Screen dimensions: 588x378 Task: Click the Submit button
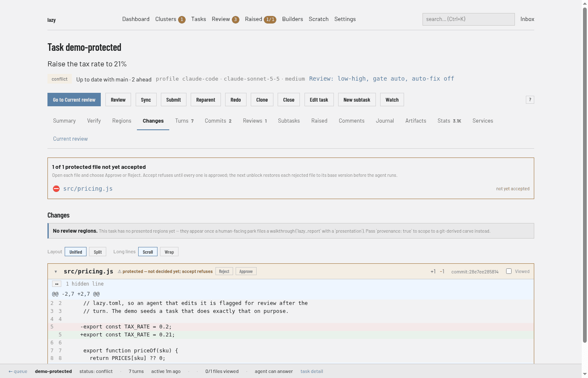[x=173, y=100]
